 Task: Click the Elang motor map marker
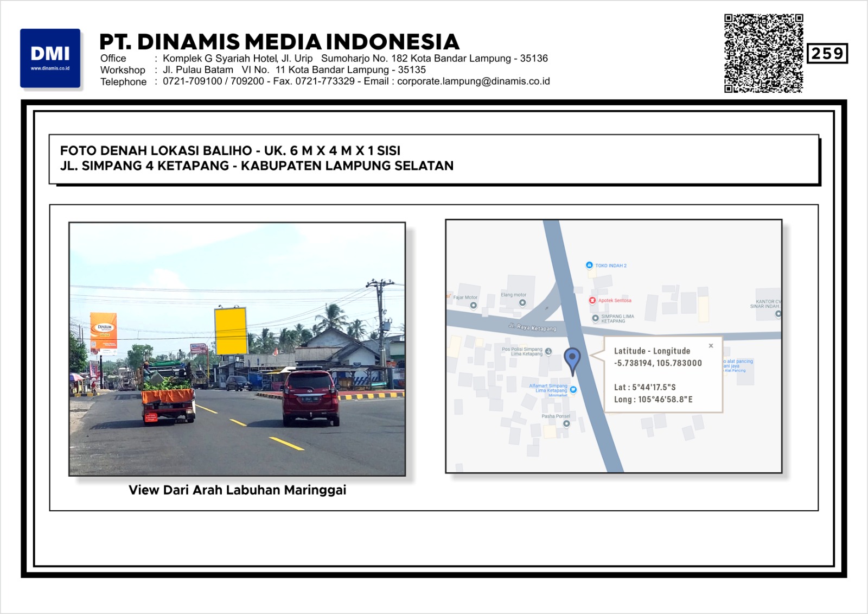point(522,303)
